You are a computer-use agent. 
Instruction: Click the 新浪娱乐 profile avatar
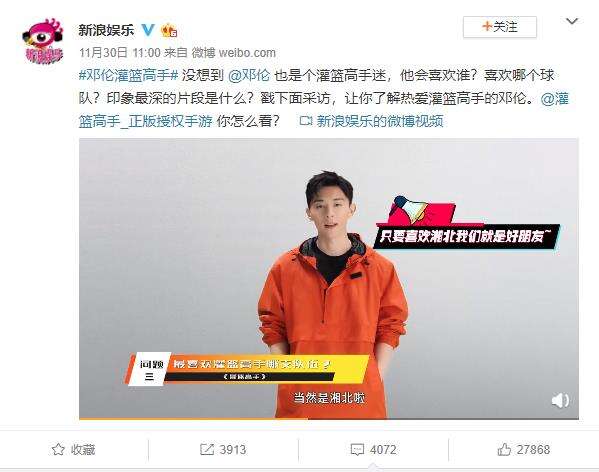coord(43,41)
